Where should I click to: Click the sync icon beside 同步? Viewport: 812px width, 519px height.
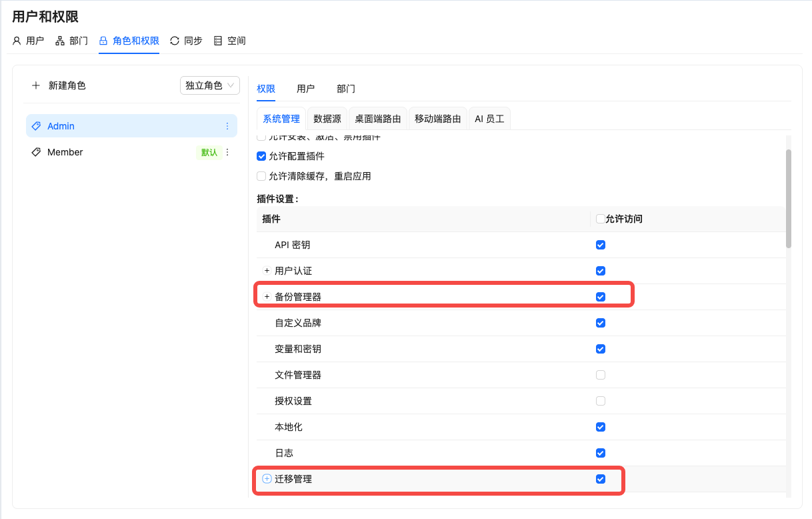pos(174,41)
